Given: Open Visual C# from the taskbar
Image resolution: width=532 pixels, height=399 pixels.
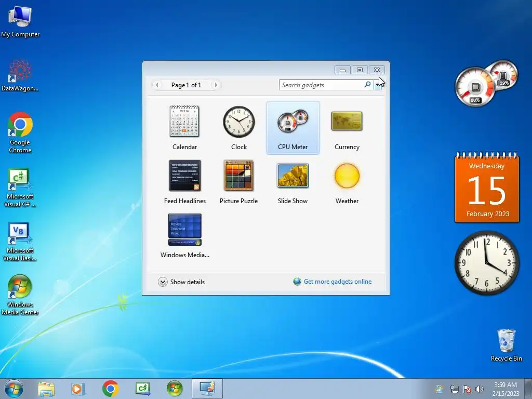Looking at the screenshot, I should tap(142, 389).
